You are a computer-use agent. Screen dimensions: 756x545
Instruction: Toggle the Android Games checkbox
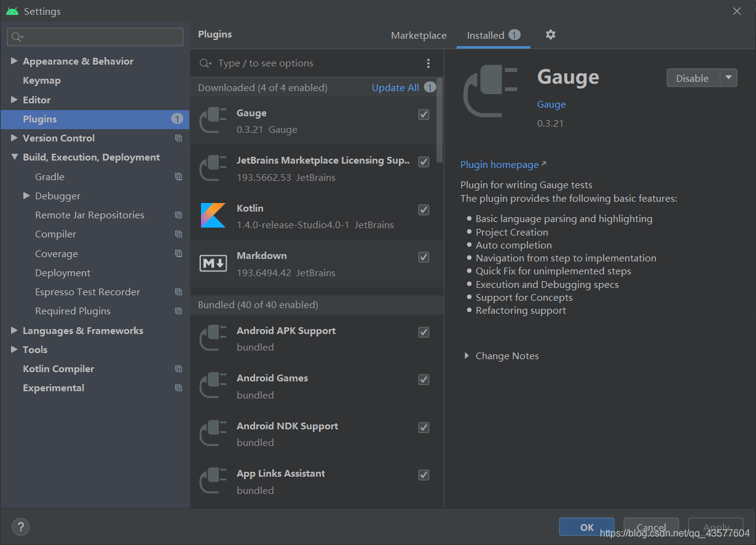423,380
